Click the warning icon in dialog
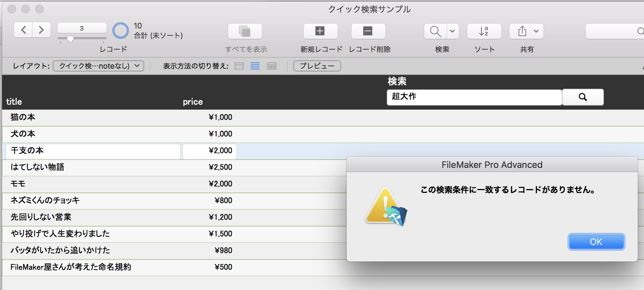644x290 pixels. click(386, 206)
